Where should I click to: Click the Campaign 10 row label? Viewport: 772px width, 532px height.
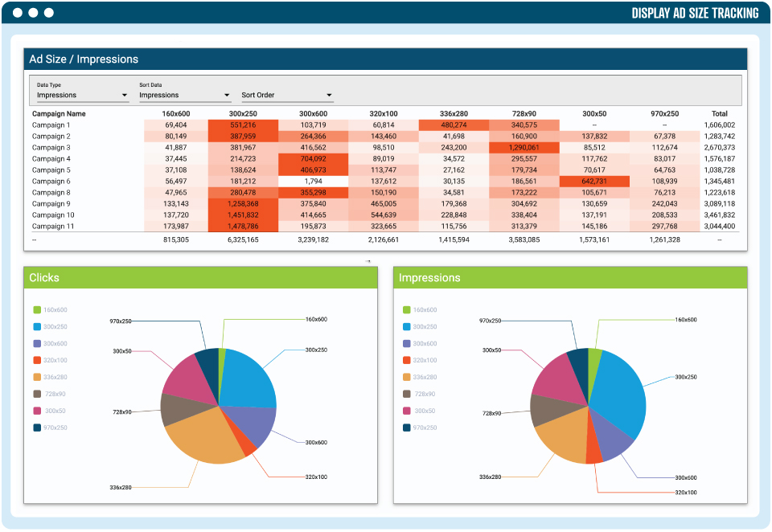pyautogui.click(x=53, y=215)
